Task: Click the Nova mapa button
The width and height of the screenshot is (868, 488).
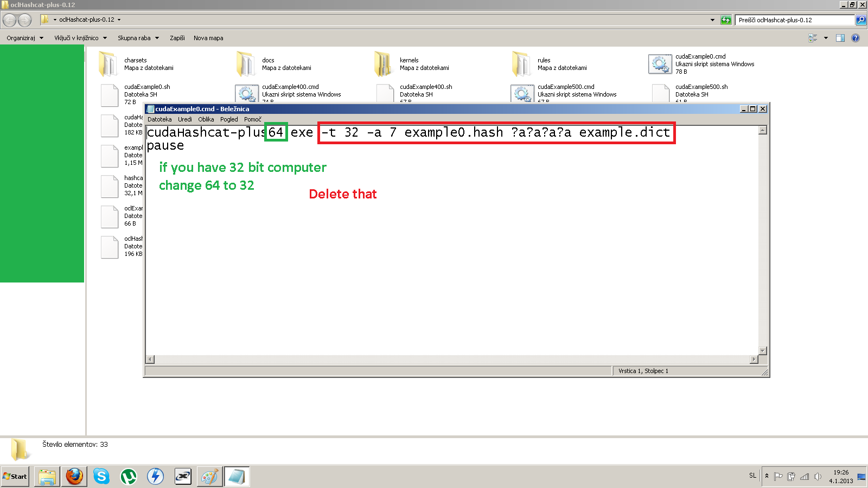Action: coord(208,38)
